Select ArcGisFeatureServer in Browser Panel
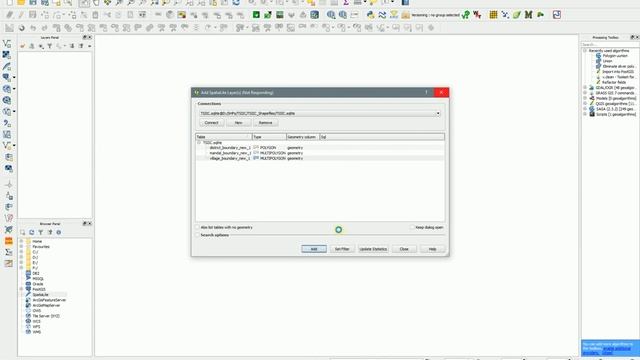This screenshot has width=640, height=360. 49,300
